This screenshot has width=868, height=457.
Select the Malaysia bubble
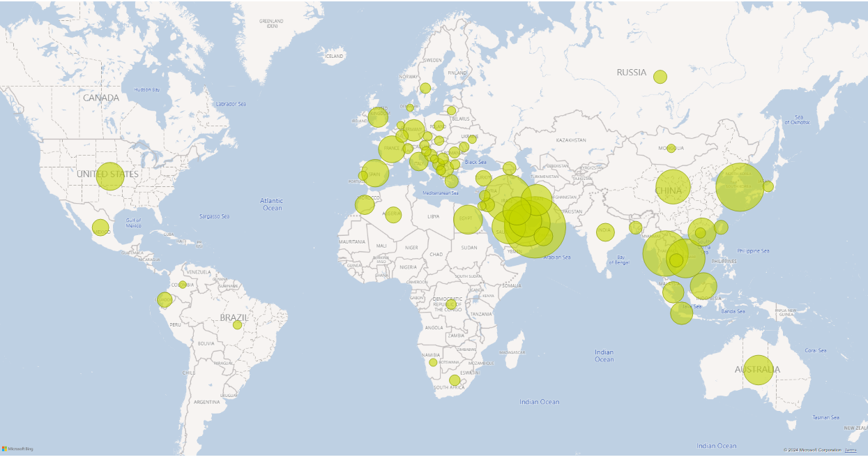(x=673, y=292)
